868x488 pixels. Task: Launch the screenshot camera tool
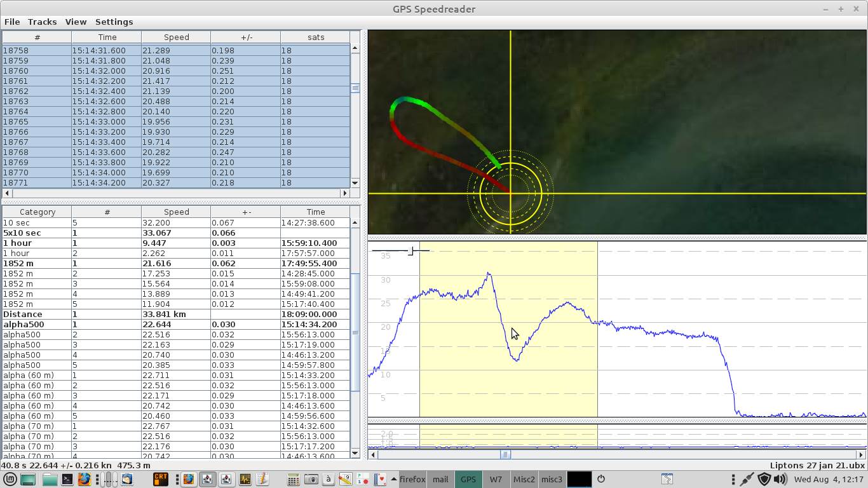pos(311,480)
